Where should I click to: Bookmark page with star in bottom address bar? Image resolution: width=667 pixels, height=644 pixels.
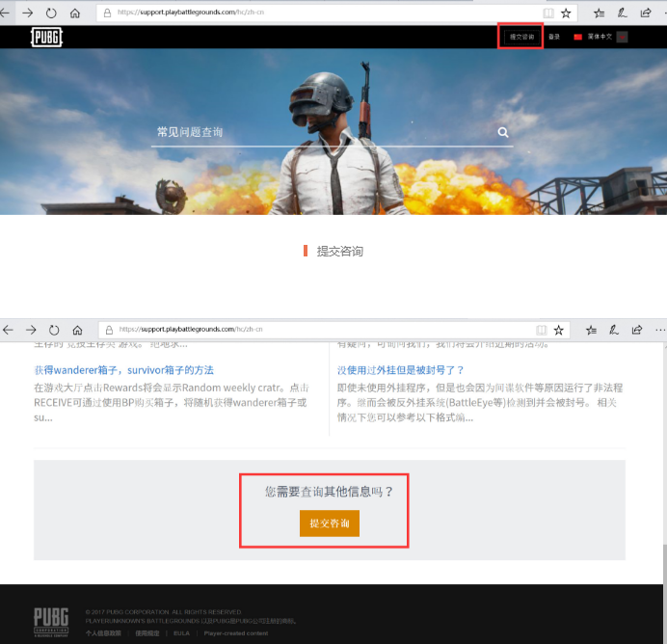pos(558,330)
